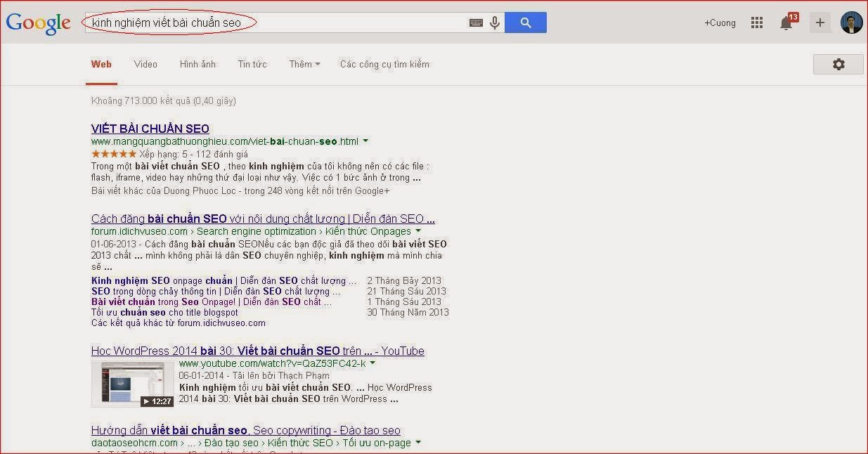Click the date 21 Tháng Sáu 2013

click(406, 291)
